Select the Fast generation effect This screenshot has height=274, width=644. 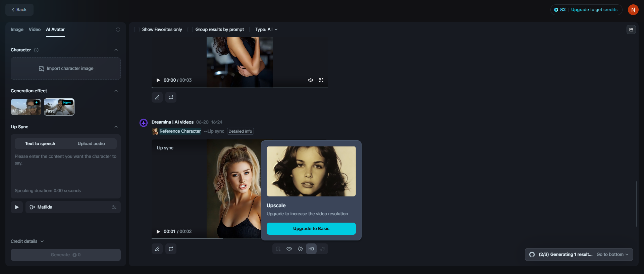59,107
